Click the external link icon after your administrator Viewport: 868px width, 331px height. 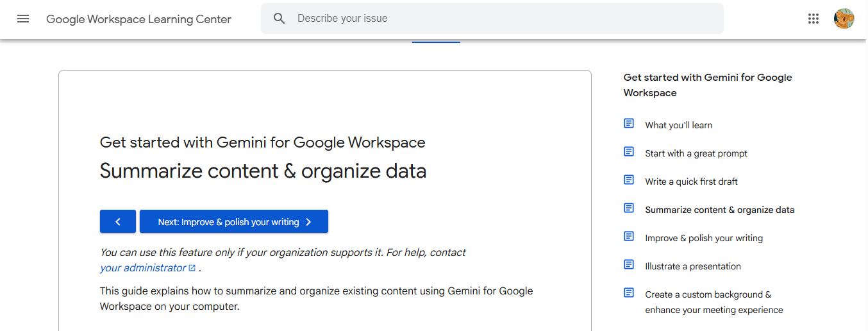click(x=192, y=268)
